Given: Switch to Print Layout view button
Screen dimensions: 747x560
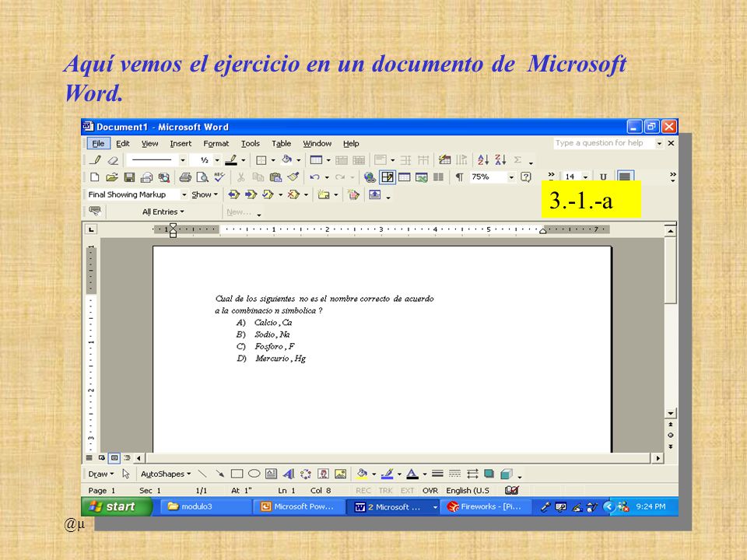Looking at the screenshot, I should 114,457.
